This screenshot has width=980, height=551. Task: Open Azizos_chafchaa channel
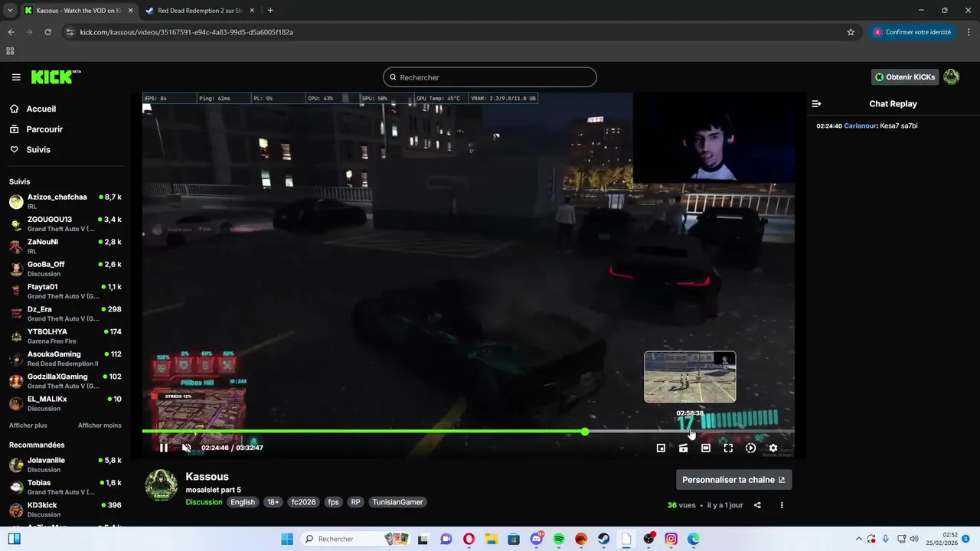pyautogui.click(x=65, y=201)
